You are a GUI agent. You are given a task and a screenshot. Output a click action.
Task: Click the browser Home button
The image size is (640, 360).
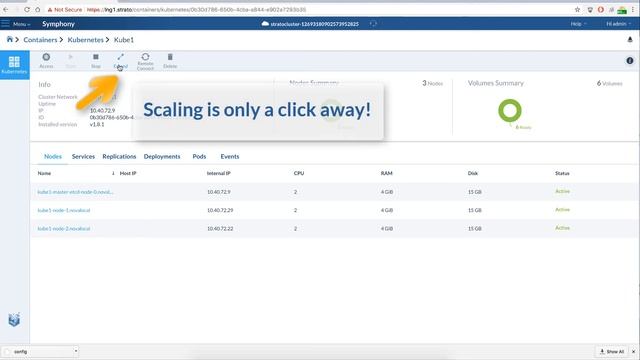click(x=38, y=9)
